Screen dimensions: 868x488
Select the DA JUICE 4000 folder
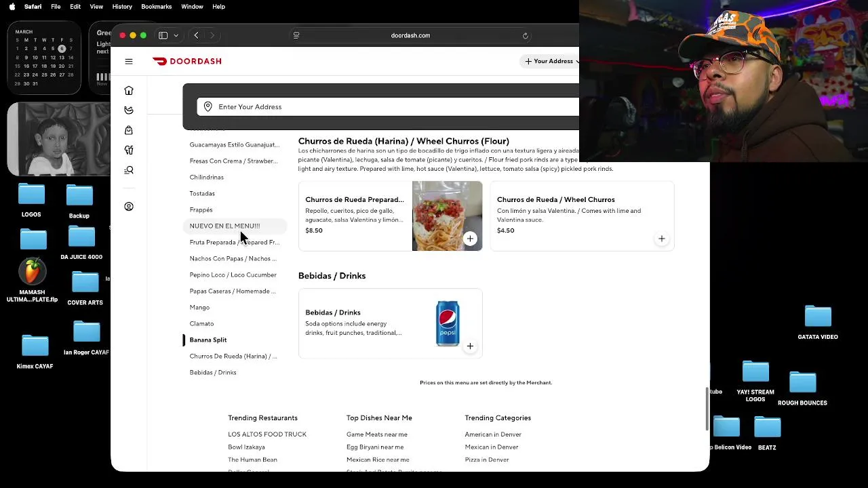[81, 243]
